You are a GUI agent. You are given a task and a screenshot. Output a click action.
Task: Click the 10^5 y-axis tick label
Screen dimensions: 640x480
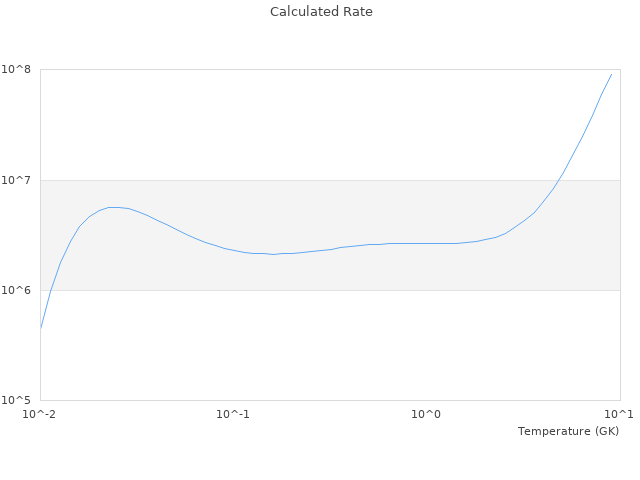pyautogui.click(x=18, y=400)
